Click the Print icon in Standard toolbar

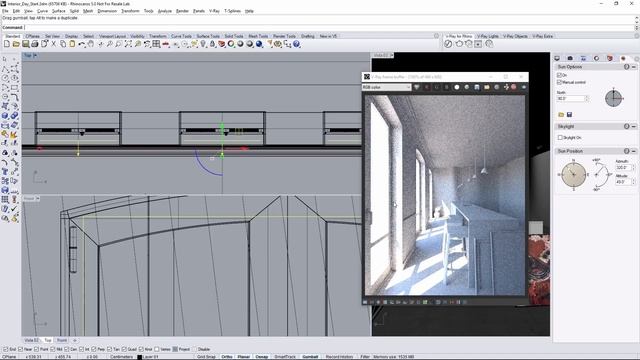coord(35,44)
